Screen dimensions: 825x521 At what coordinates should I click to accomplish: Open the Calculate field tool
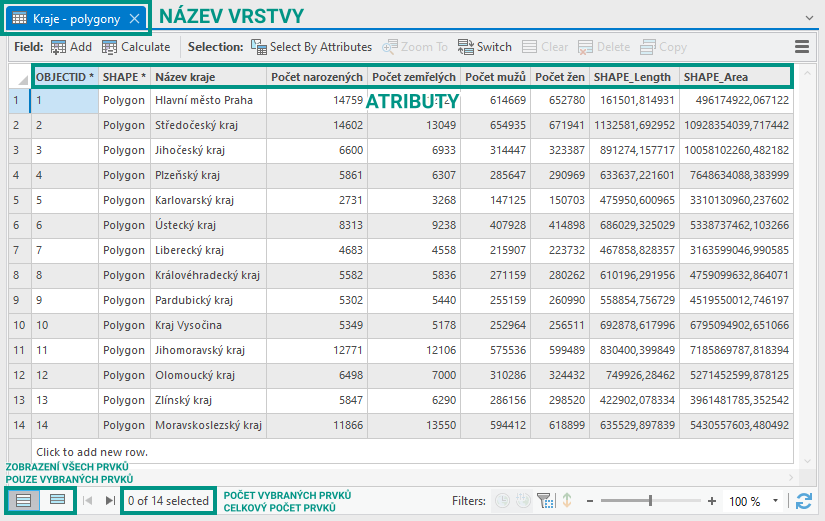click(136, 47)
